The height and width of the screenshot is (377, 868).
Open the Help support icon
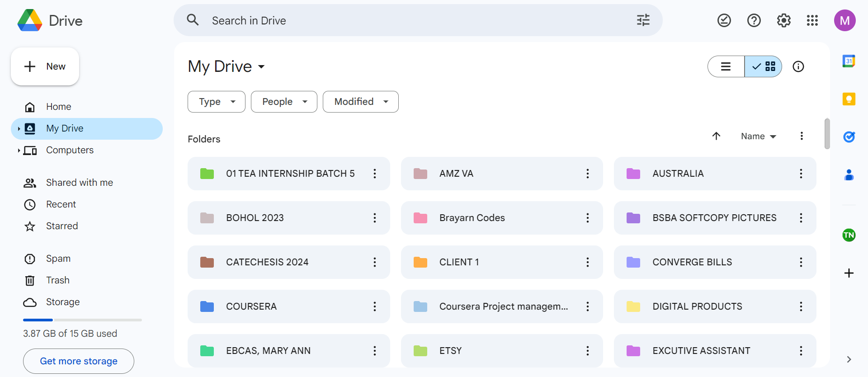[x=754, y=20]
